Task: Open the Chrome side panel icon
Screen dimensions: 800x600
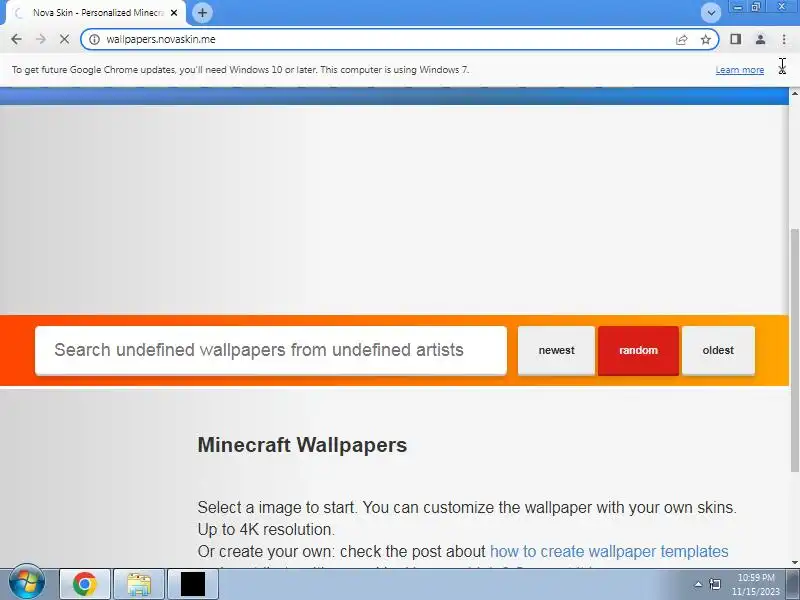Action: [735, 39]
